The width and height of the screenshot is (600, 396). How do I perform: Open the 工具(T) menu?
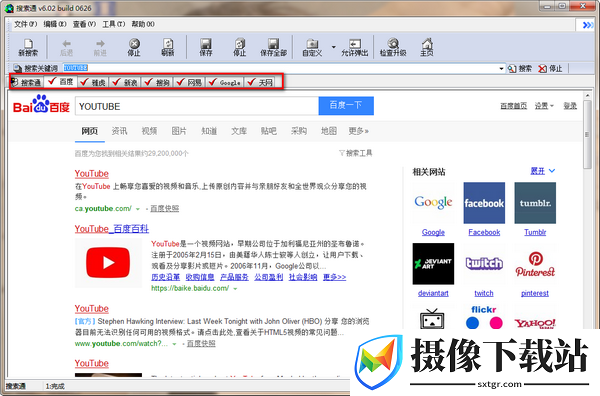114,24
